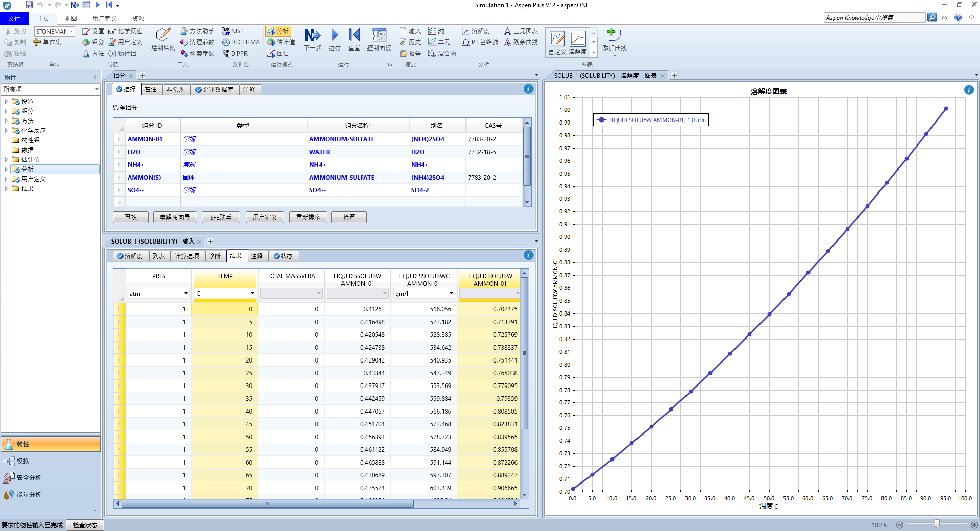The height and width of the screenshot is (531, 980).
Task: Open NIST data source
Action: 233,31
